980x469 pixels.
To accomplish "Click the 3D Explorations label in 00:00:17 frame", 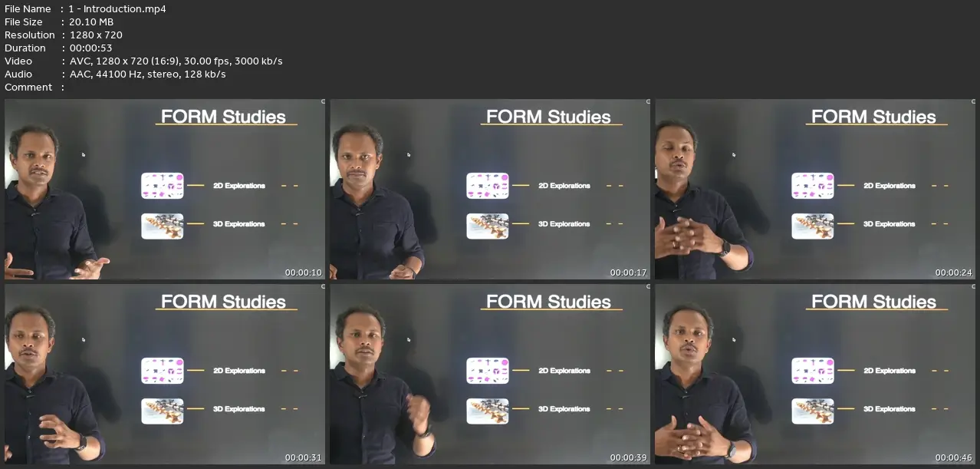I will (564, 224).
